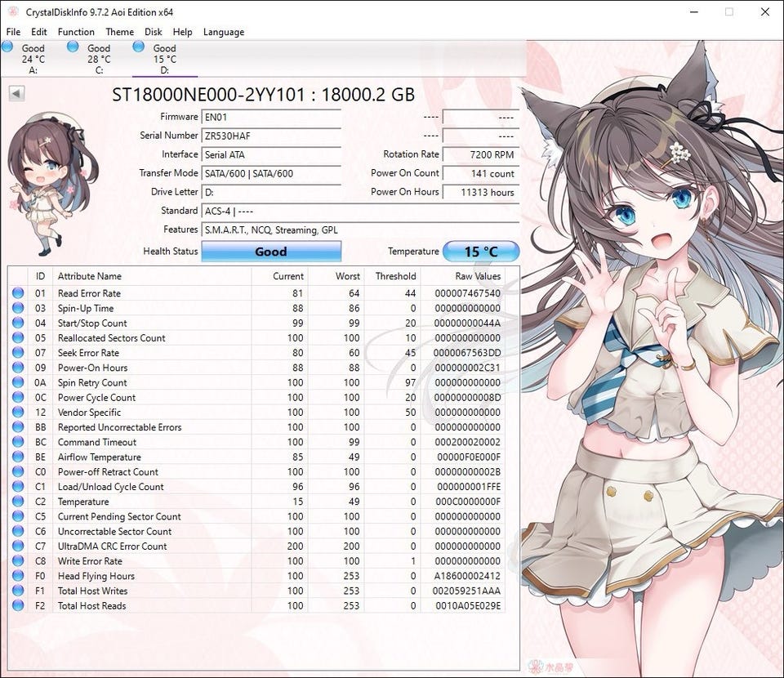Image resolution: width=784 pixels, height=678 pixels.
Task: Open the File menu
Action: coord(13,32)
